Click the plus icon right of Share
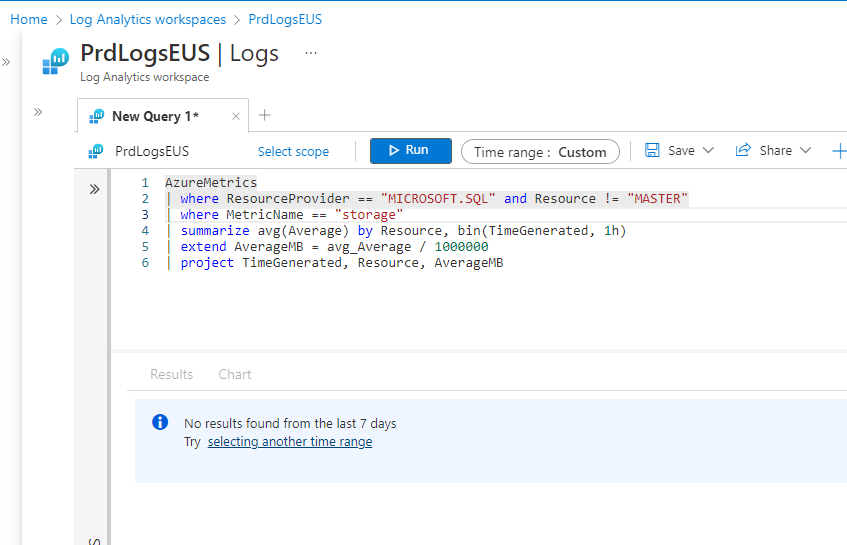 tap(839, 151)
